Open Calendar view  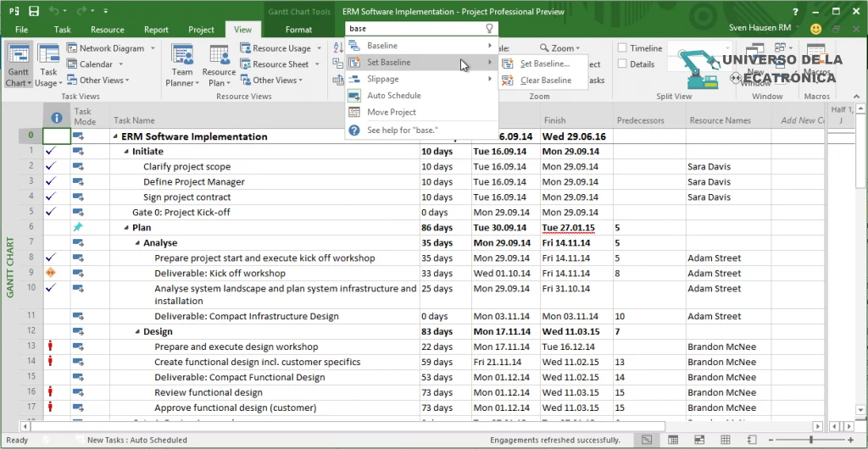pos(95,64)
